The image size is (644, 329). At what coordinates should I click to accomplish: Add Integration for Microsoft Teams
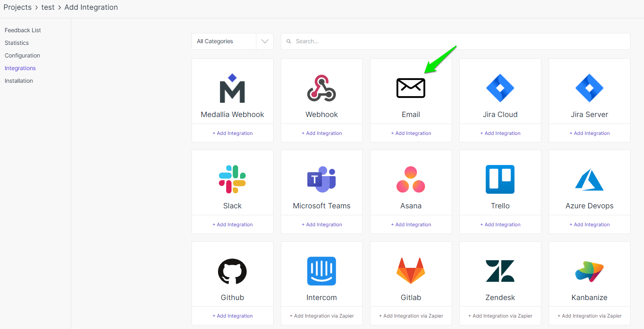[322, 225]
